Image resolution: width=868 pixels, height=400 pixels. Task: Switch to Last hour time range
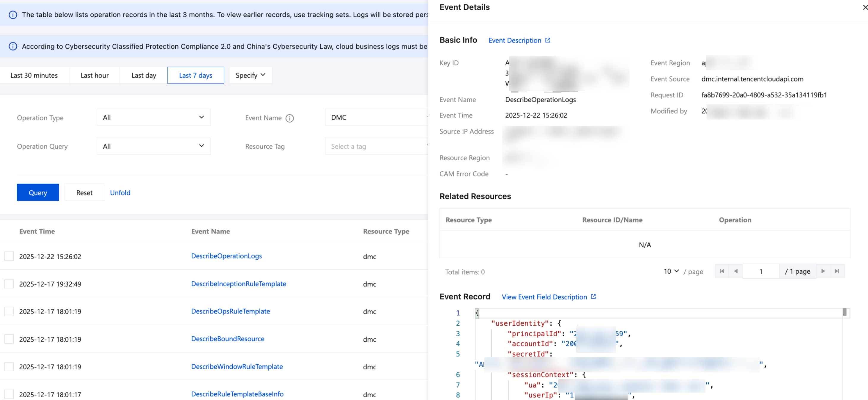pos(94,75)
